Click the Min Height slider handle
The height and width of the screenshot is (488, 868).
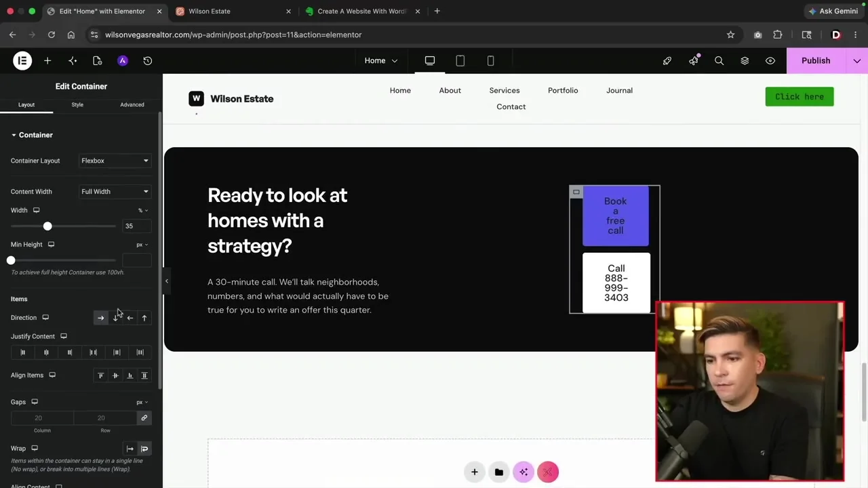pyautogui.click(x=11, y=260)
